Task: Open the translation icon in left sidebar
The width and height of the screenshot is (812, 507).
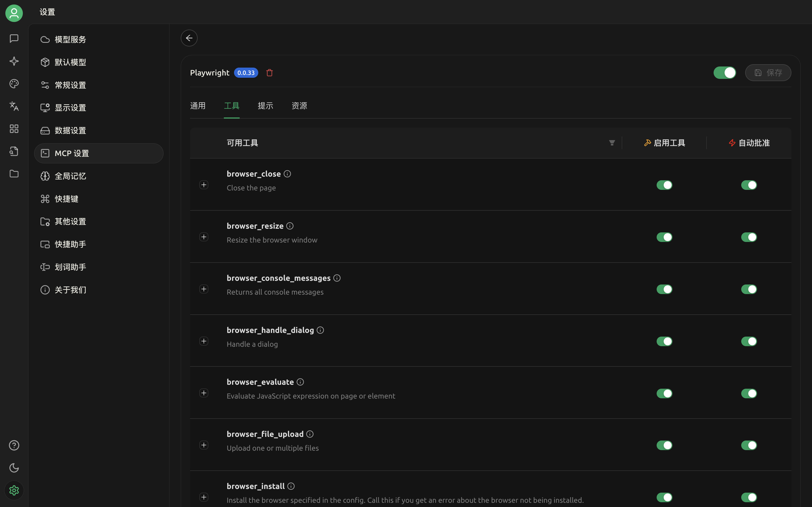Action: (x=14, y=106)
